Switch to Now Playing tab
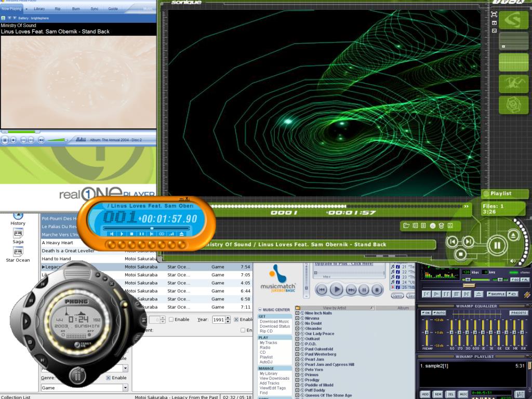The width and height of the screenshot is (532, 399). point(11,9)
